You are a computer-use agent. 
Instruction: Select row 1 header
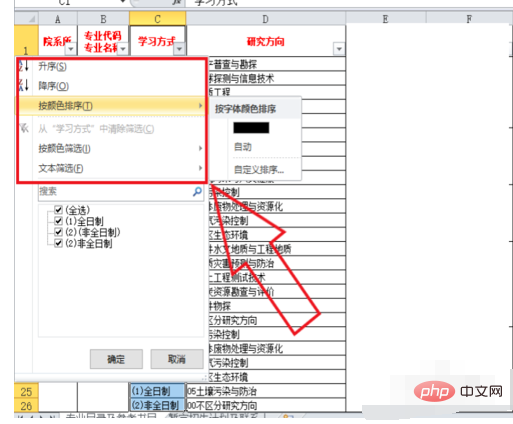(26, 41)
